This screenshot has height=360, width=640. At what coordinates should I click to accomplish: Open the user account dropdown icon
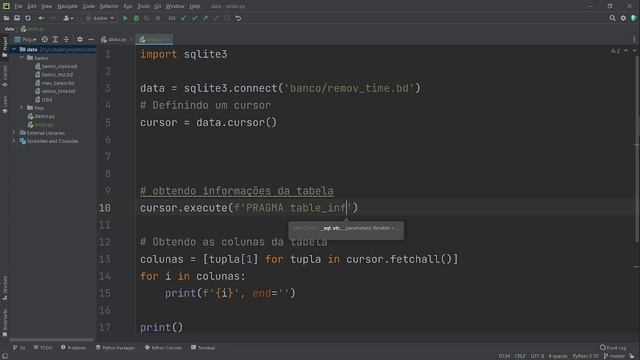tap(68, 18)
